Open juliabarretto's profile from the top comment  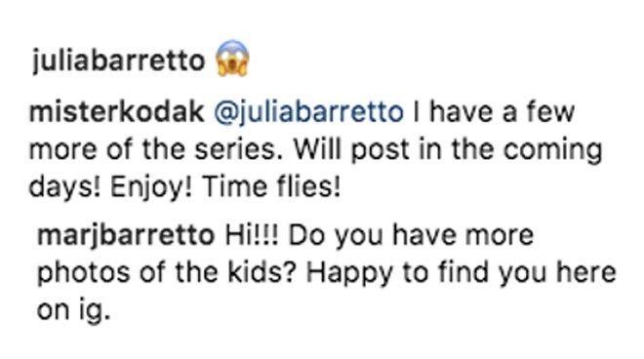[x=118, y=60]
